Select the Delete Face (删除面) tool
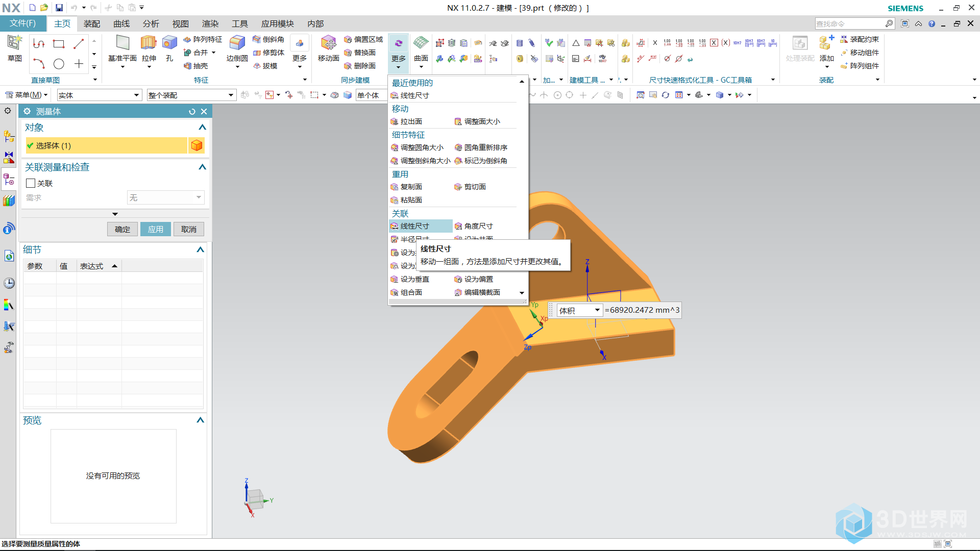Viewport: 980px width, 551px height. (360, 66)
